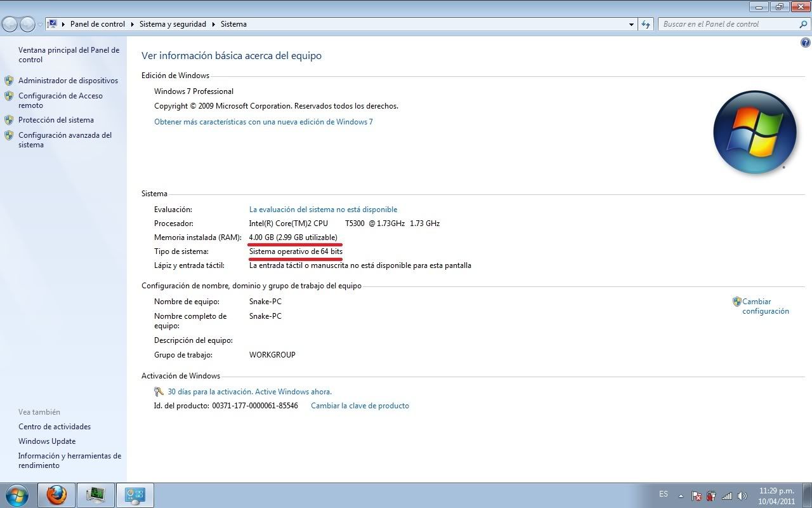This screenshot has height=508, width=812.
Task: Click the wireless network signal icon
Action: tap(727, 496)
